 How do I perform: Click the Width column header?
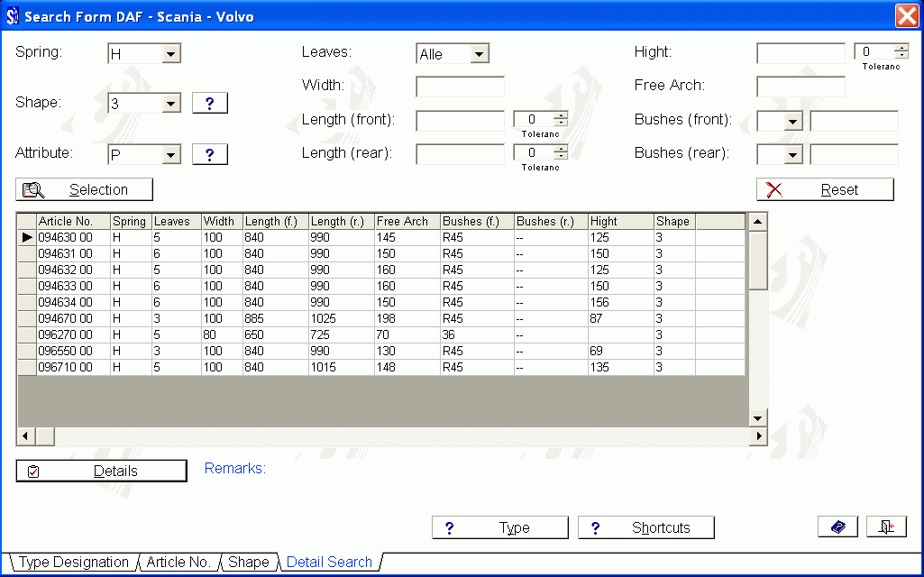click(222, 222)
